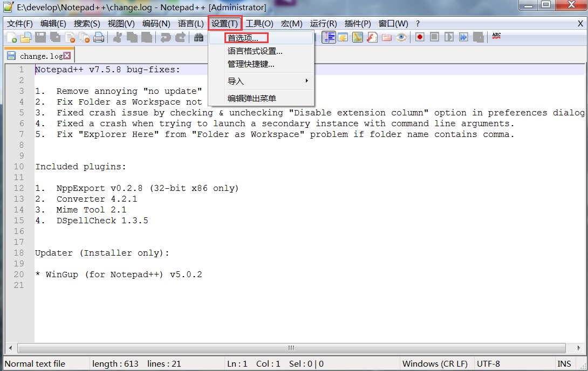The width and height of the screenshot is (588, 371).
Task: Click the 设置(T) menu
Action: [225, 24]
